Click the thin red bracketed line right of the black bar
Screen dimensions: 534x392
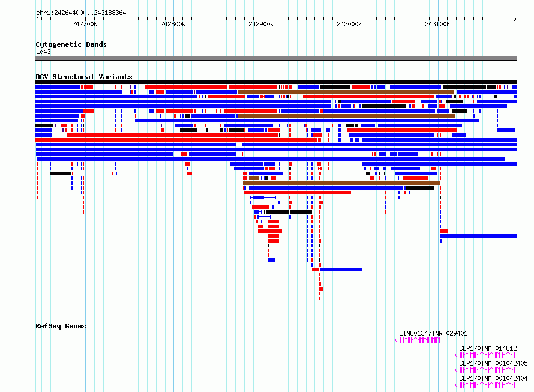click(x=92, y=173)
